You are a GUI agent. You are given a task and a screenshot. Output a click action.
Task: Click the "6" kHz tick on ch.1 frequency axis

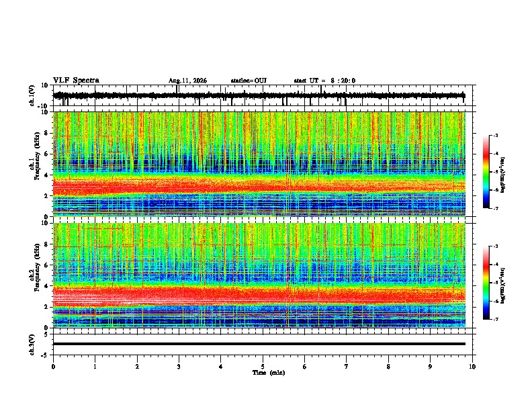[x=46, y=154]
